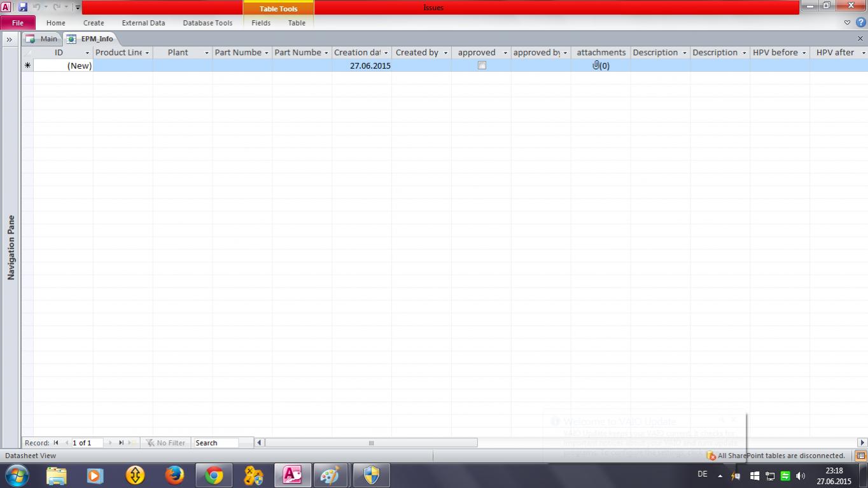Open Firefox from the taskbar
The height and width of the screenshot is (488, 868).
coord(174,475)
